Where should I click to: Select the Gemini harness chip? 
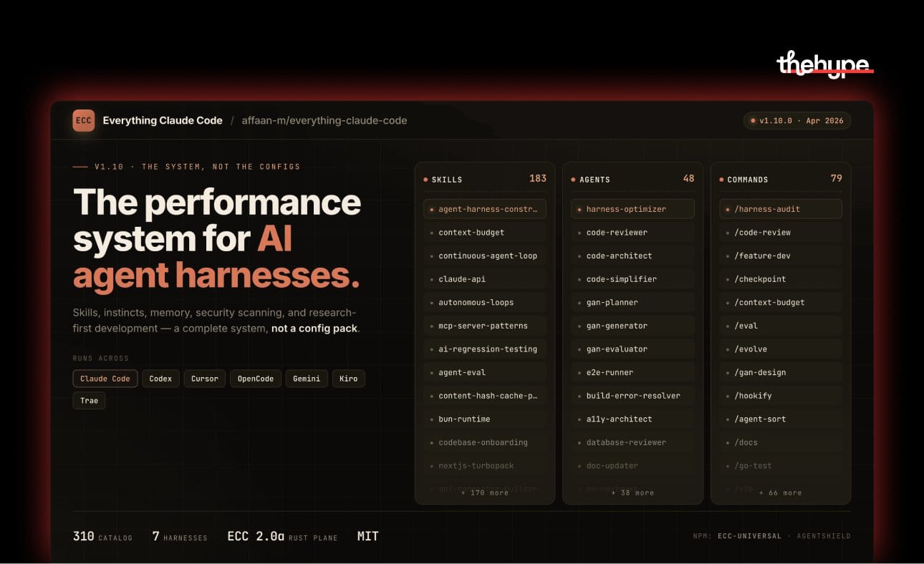[307, 379]
